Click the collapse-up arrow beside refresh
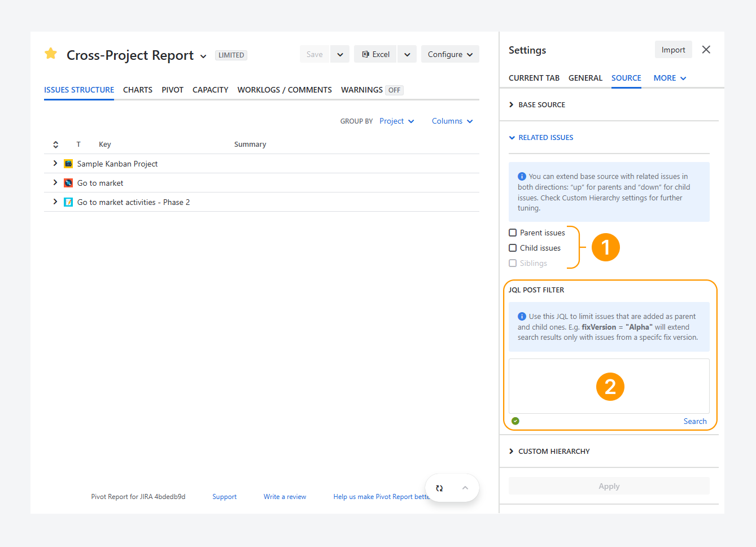756x547 pixels. (465, 488)
